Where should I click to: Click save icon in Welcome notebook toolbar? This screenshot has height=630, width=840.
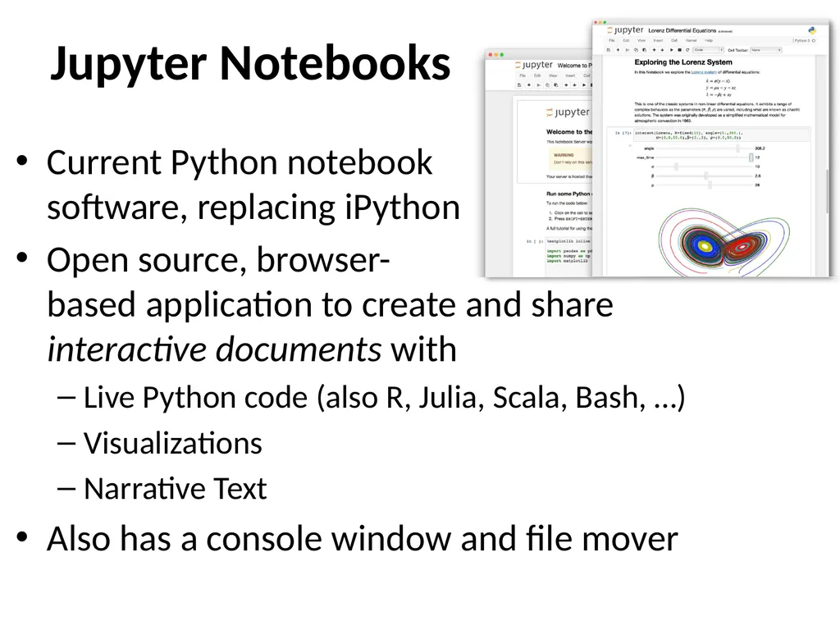pyautogui.click(x=519, y=85)
